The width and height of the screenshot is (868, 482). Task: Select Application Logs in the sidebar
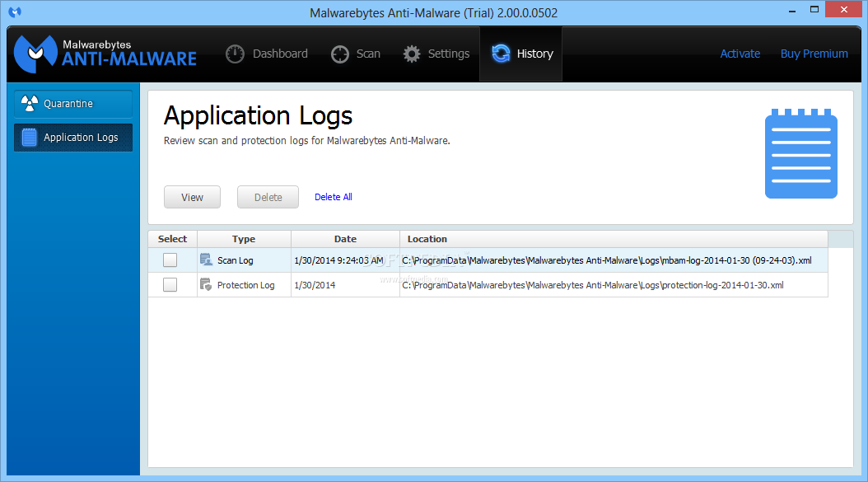(x=73, y=138)
